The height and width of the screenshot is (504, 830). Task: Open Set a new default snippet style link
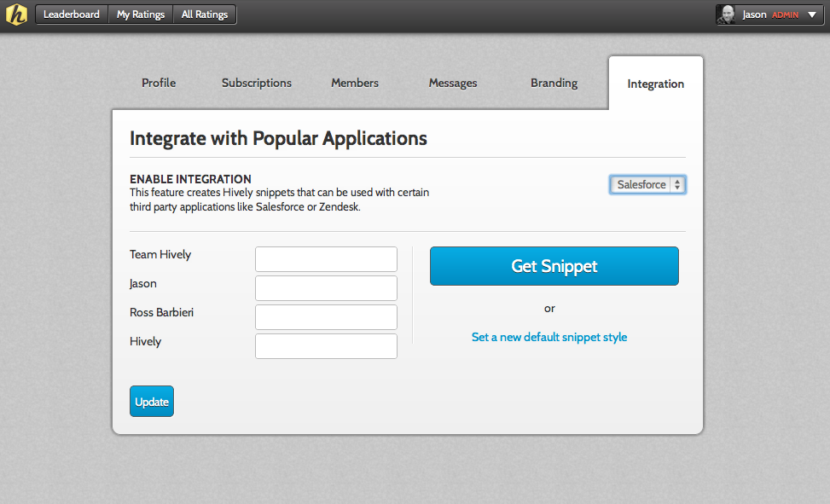coord(549,337)
